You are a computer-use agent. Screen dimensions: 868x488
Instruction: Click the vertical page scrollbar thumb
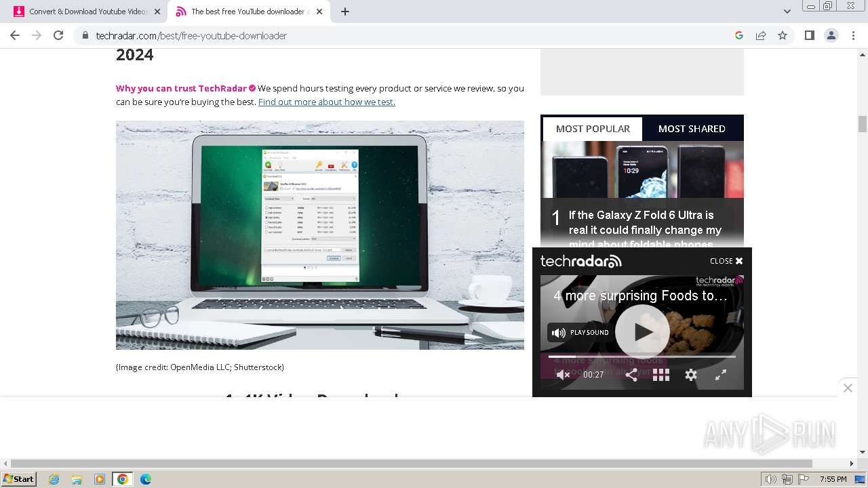(x=863, y=124)
